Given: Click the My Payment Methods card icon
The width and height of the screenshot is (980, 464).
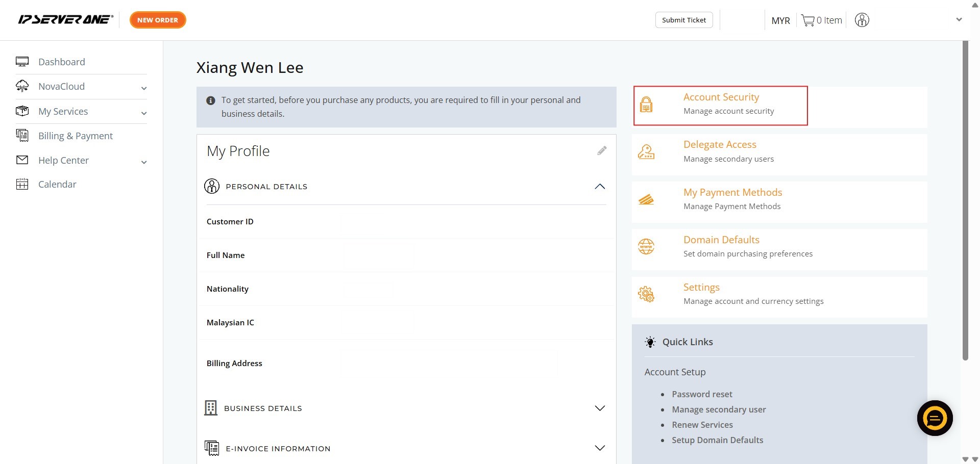Looking at the screenshot, I should tap(646, 199).
